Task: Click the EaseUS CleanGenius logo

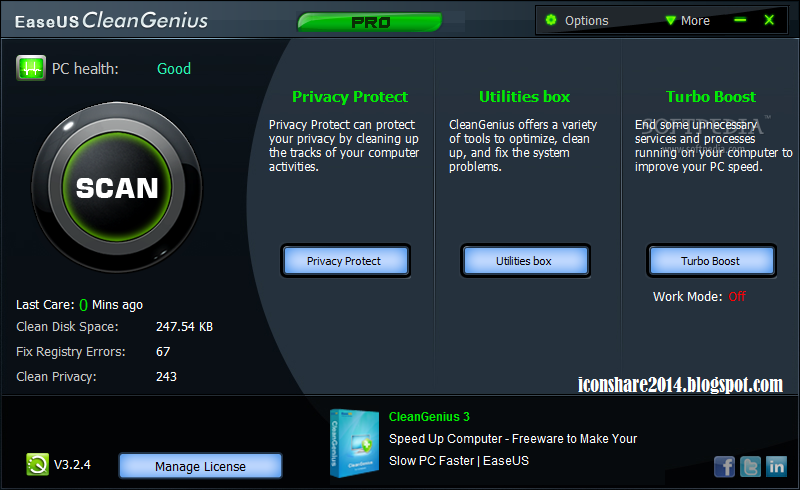Action: click(x=111, y=20)
